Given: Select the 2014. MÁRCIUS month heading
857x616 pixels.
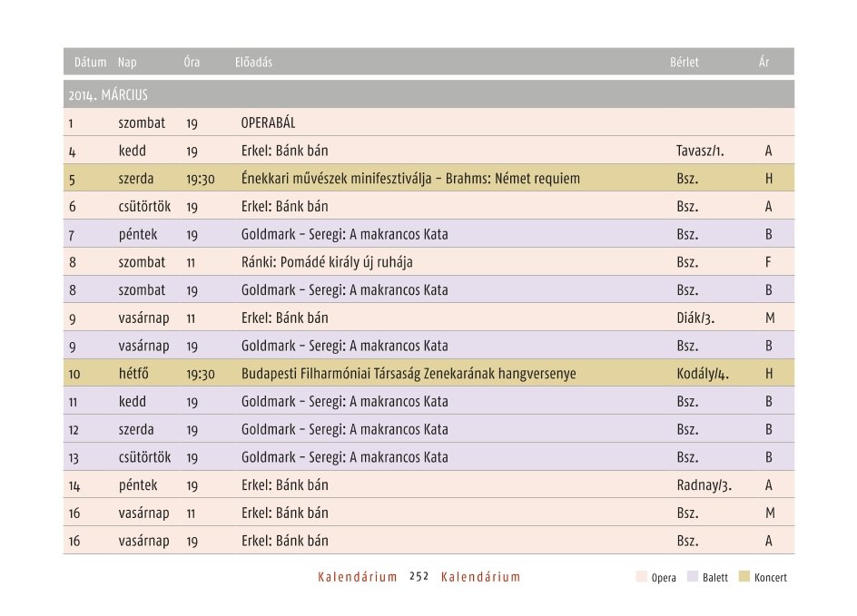Looking at the screenshot, I should pyautogui.click(x=108, y=95).
